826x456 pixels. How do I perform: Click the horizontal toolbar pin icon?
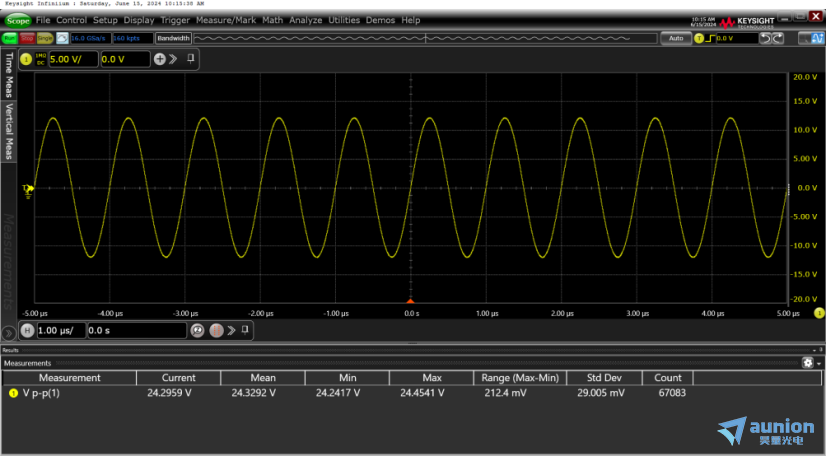click(245, 330)
